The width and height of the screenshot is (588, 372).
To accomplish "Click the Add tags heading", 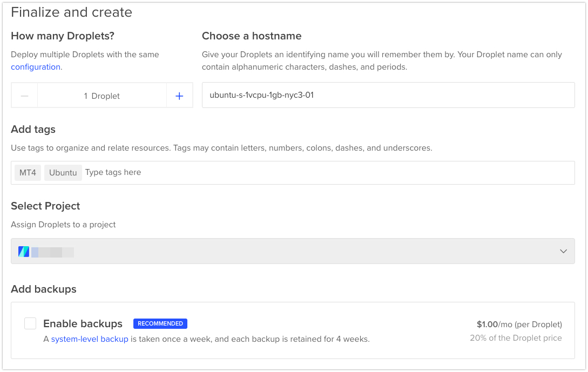I will click(x=33, y=130).
